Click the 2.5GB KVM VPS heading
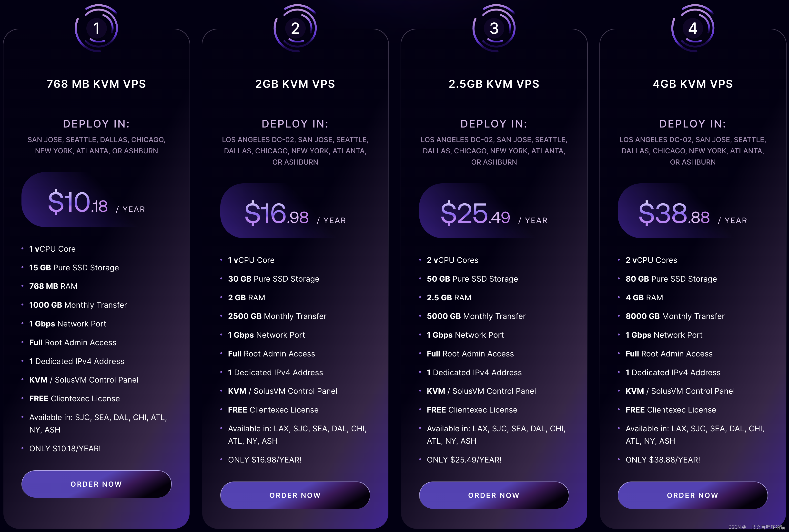The image size is (789, 532). (494, 84)
